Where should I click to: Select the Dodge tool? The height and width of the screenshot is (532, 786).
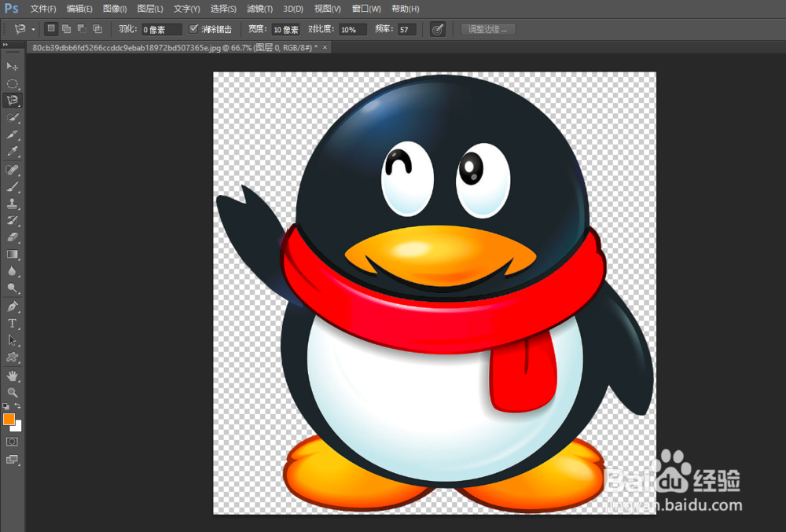(x=13, y=288)
